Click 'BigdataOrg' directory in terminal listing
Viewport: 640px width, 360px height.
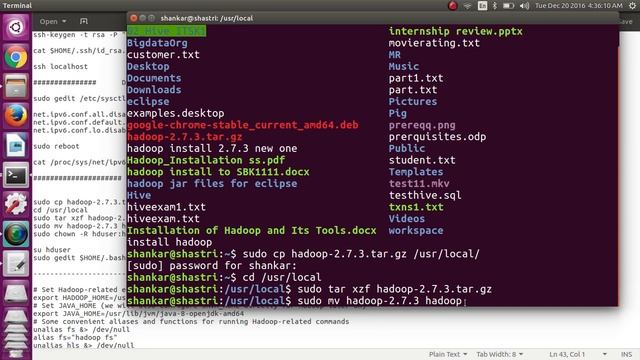157,43
